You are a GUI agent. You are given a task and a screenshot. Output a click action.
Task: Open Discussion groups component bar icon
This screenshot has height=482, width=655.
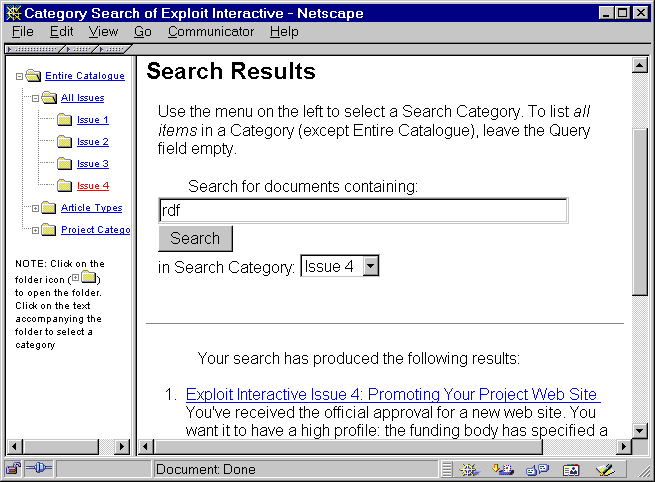point(537,470)
